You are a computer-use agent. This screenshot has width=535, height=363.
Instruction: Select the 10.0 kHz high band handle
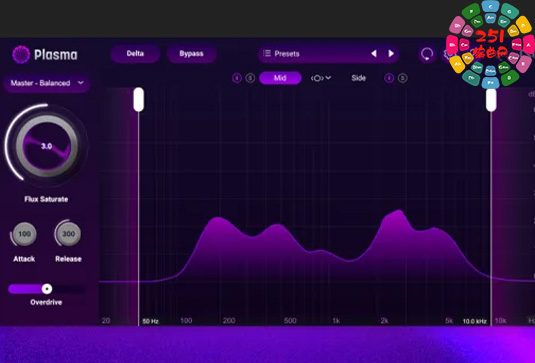[x=491, y=99]
